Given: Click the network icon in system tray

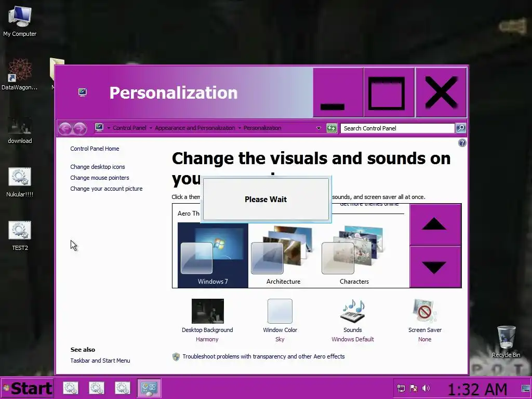Looking at the screenshot, I should pos(401,388).
